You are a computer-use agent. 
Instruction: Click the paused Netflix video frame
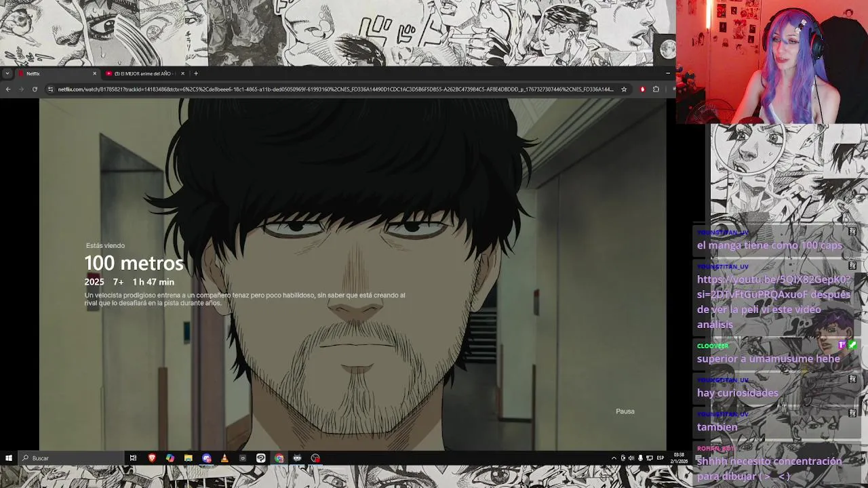pos(353,274)
